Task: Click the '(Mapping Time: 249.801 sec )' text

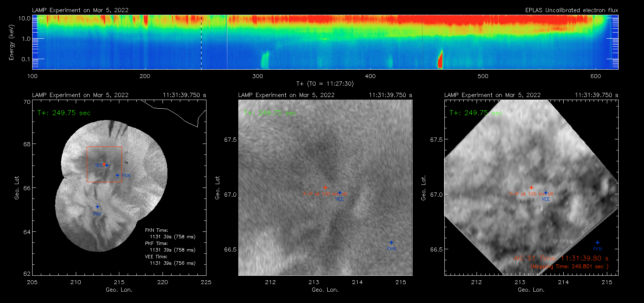Action: click(569, 267)
